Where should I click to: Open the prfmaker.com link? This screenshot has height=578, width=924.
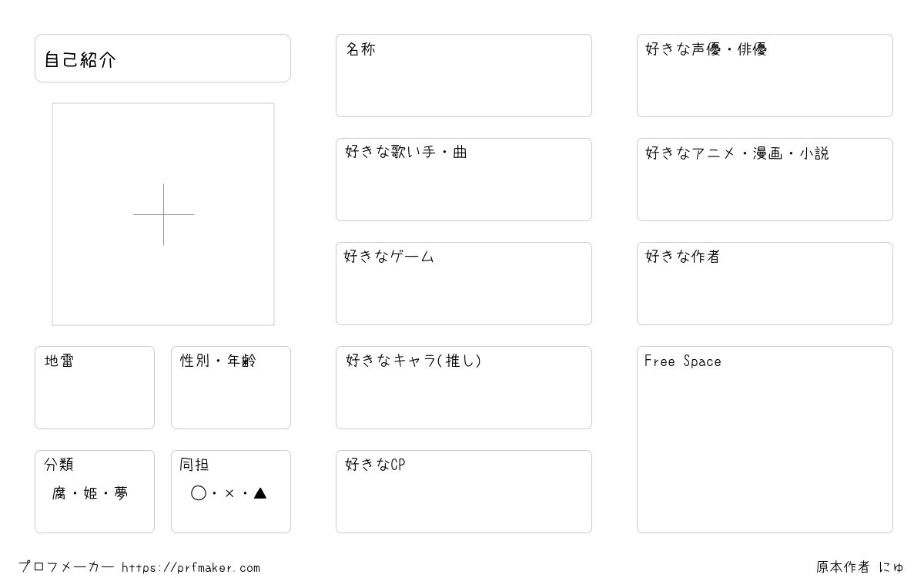click(x=191, y=568)
